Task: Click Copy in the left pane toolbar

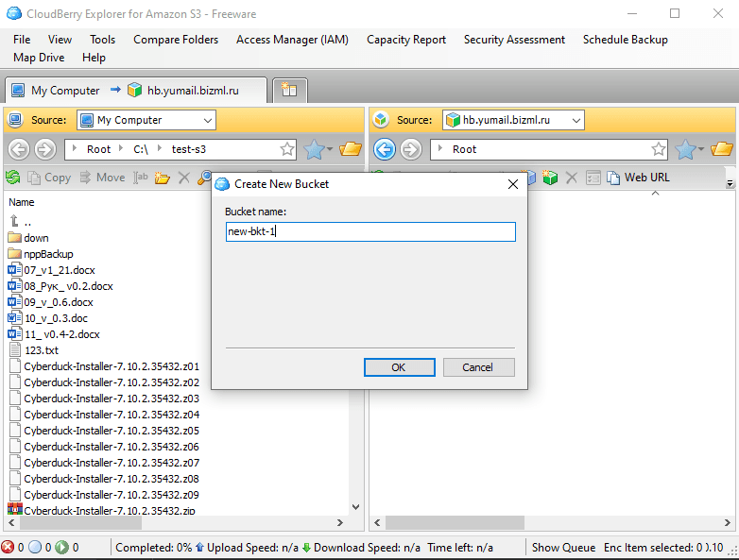Action: pyautogui.click(x=49, y=178)
